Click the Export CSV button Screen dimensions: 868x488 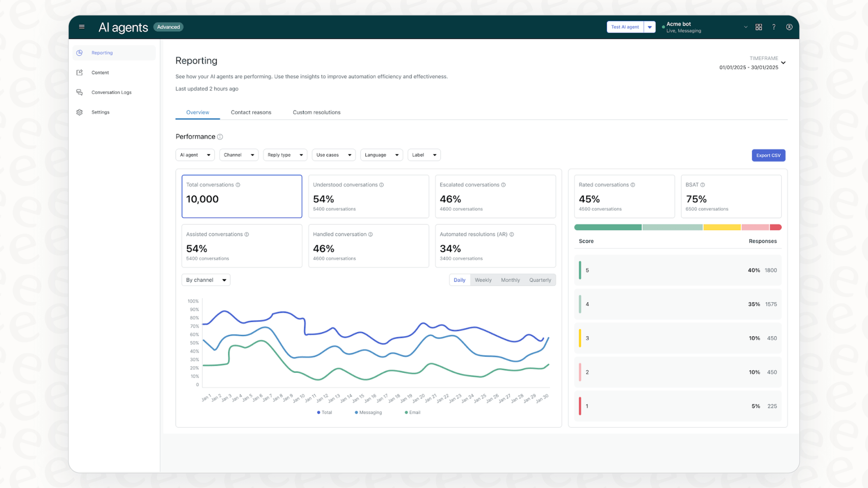tap(768, 155)
